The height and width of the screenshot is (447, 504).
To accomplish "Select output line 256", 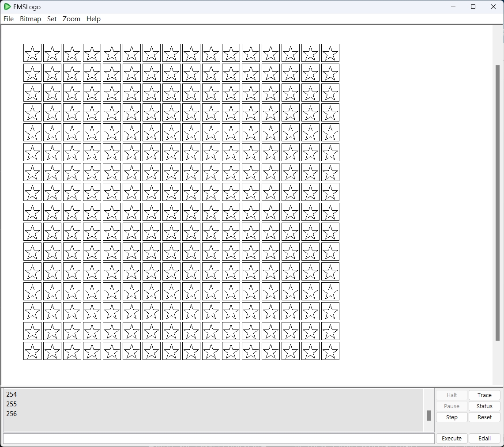I will tap(11, 413).
